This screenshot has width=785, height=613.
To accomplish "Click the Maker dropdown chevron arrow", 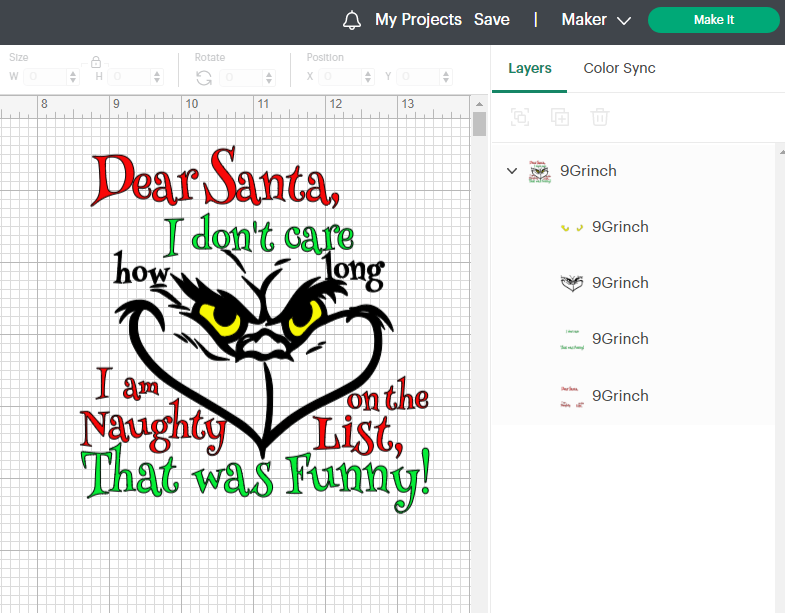I will [624, 21].
